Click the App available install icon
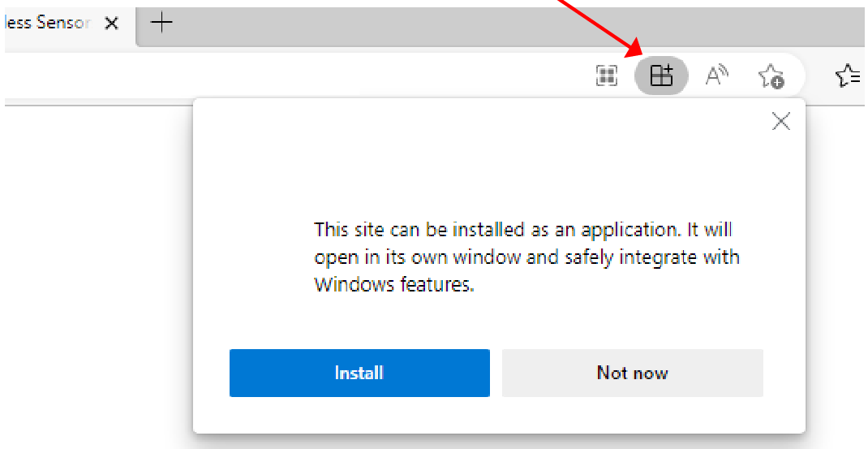This screenshot has height=449, width=868. [662, 76]
